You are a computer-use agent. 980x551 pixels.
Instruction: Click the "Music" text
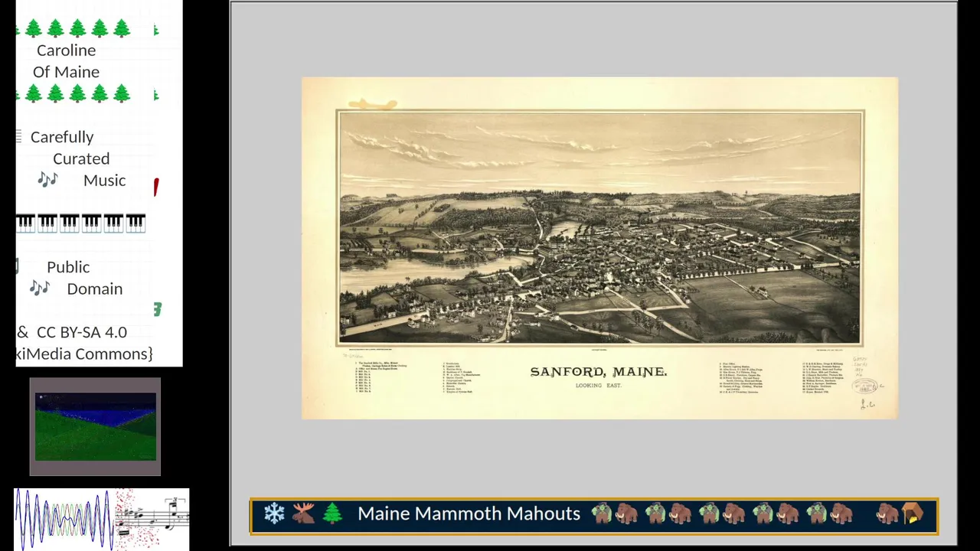tap(104, 180)
